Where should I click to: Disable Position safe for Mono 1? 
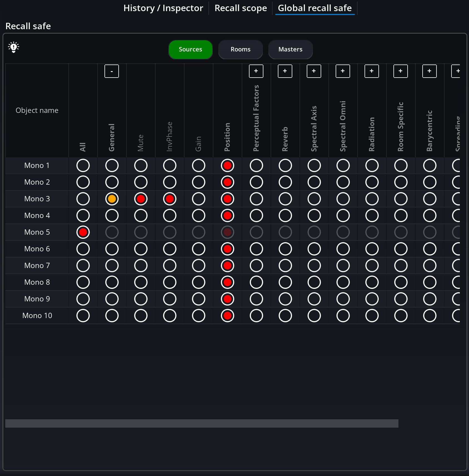[x=228, y=166]
